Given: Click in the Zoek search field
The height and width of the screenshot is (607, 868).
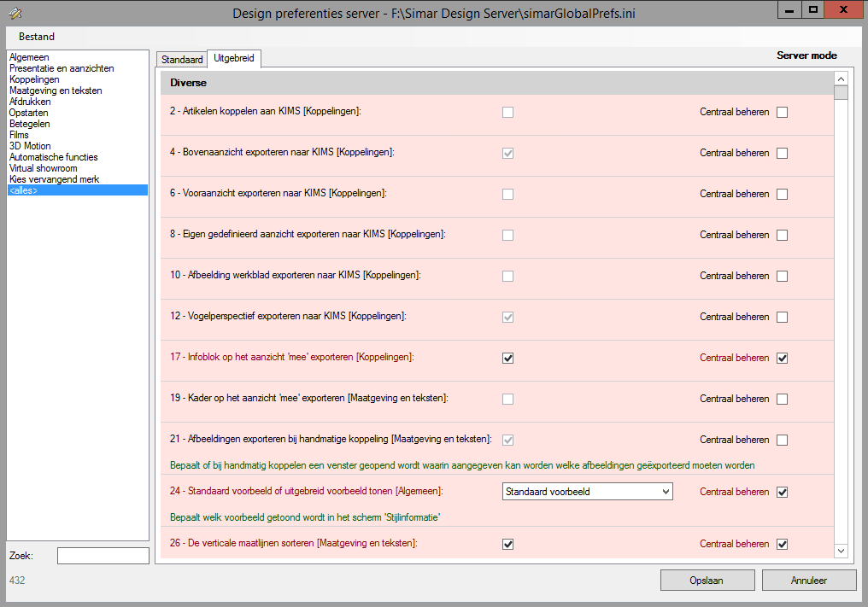Looking at the screenshot, I should point(103,556).
